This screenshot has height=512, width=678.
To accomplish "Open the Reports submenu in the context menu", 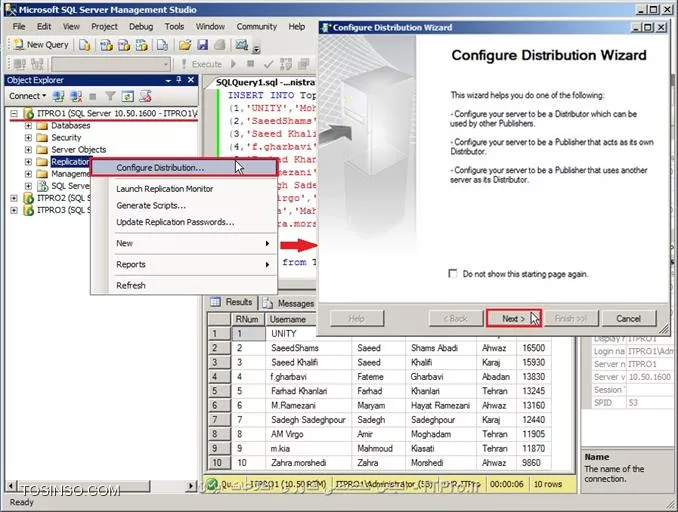I will tap(184, 264).
